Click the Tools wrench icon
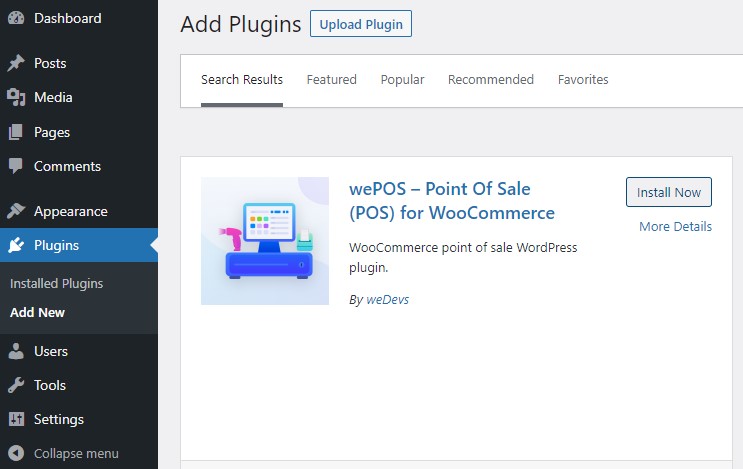The height and width of the screenshot is (469, 743). pyautogui.click(x=16, y=385)
